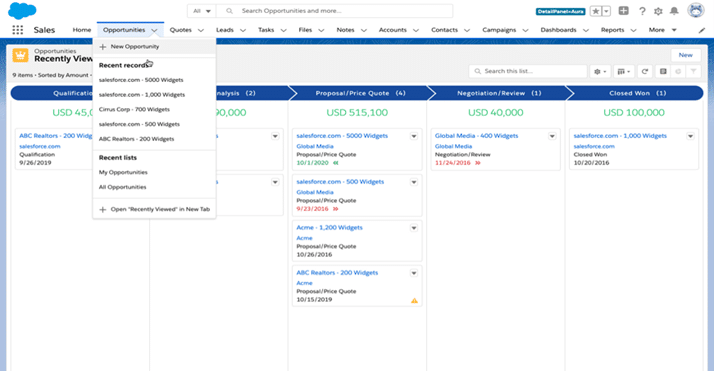Open the notifications bell
This screenshot has width=714, height=371.
(x=674, y=11)
